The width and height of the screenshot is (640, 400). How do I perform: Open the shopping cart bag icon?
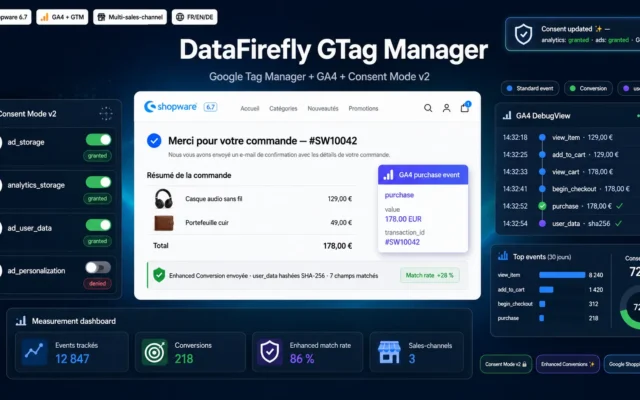coord(465,107)
